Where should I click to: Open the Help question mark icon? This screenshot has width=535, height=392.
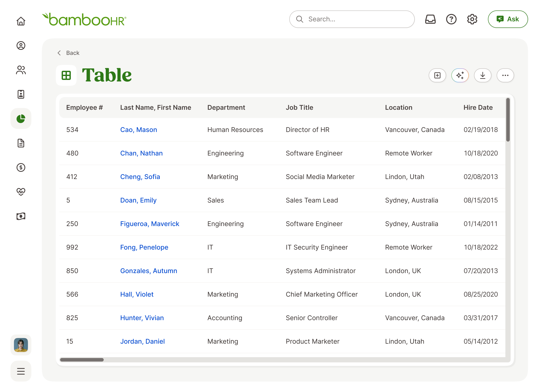[x=451, y=19]
